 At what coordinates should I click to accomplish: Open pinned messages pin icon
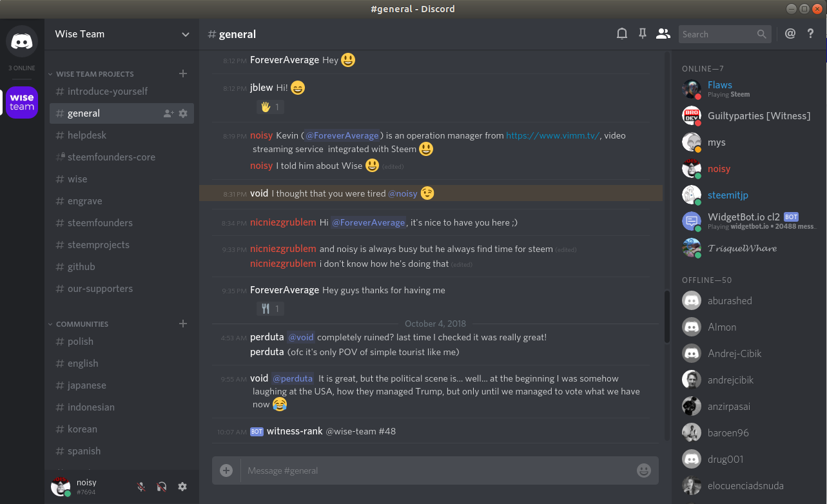[642, 34]
